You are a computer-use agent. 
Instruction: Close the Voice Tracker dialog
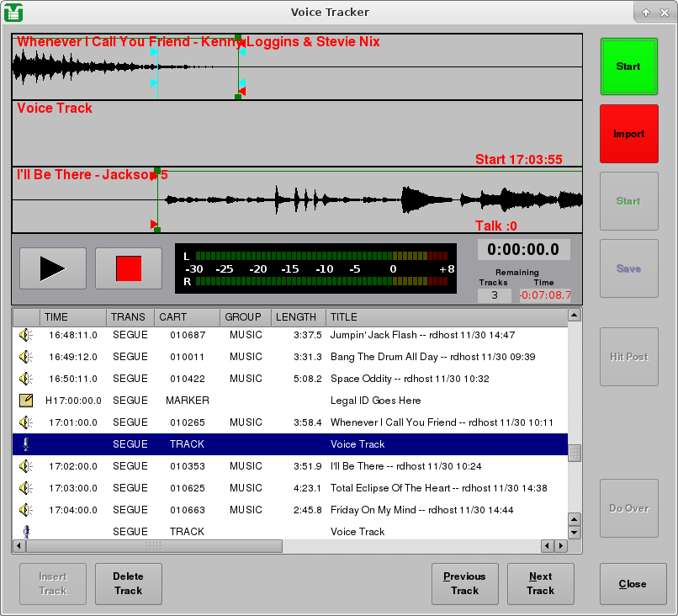tap(633, 584)
